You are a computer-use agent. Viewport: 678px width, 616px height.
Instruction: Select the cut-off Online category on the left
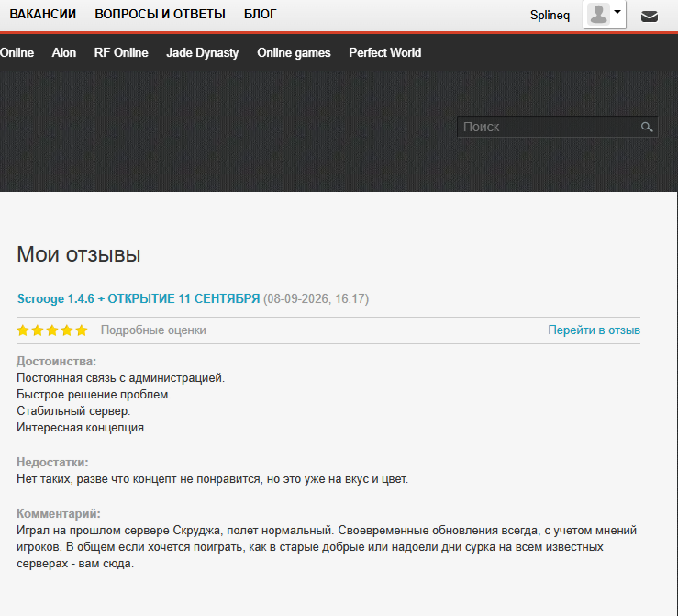17,52
